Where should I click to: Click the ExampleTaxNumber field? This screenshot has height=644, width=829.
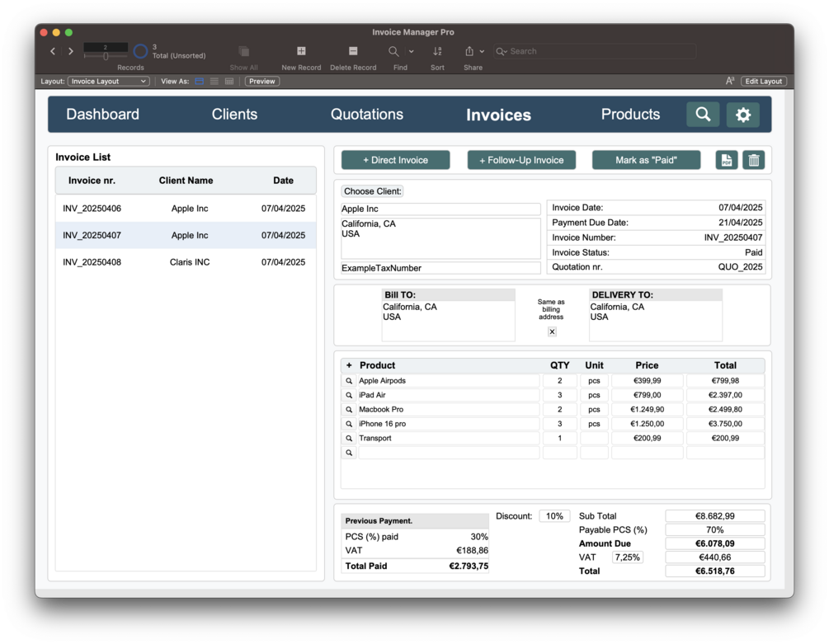[x=440, y=268]
